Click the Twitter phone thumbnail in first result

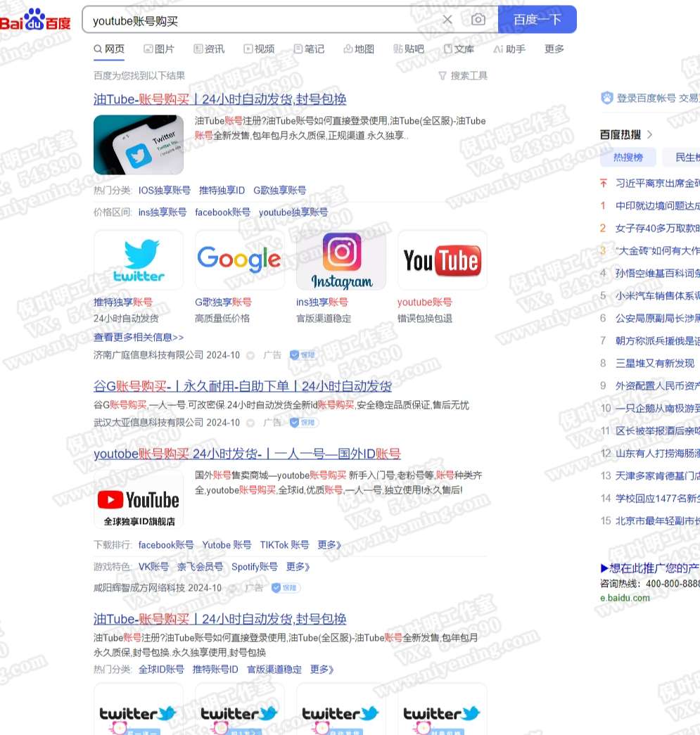tap(139, 145)
